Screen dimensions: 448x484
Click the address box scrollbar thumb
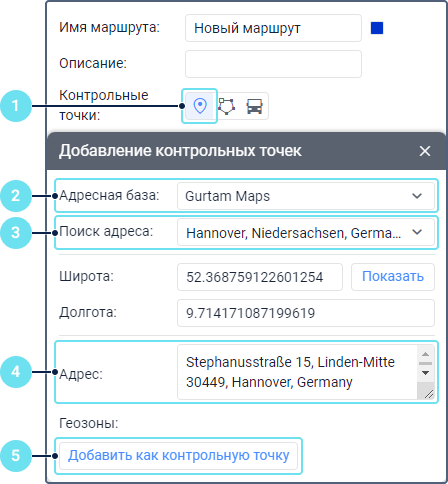coord(425,363)
